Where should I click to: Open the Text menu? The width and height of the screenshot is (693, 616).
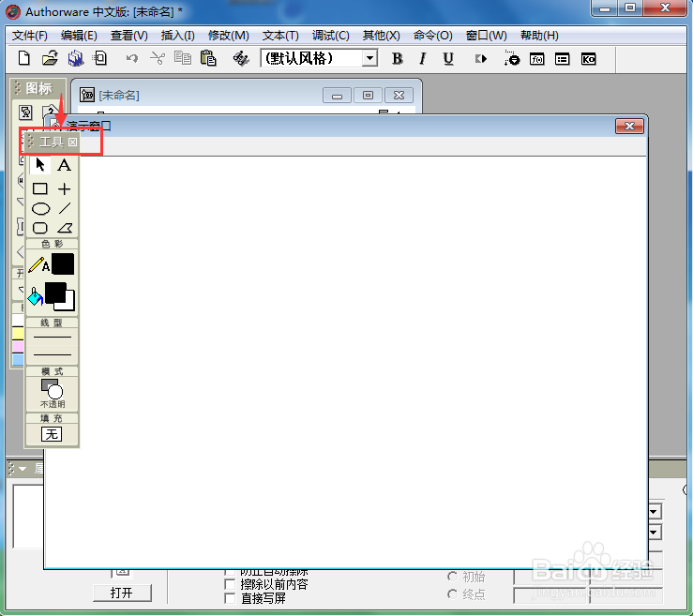point(280,36)
